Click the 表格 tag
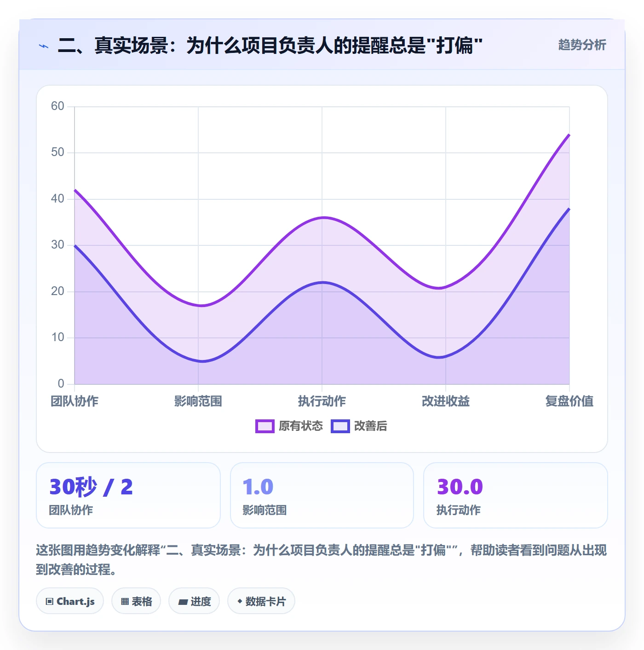 [x=136, y=601]
